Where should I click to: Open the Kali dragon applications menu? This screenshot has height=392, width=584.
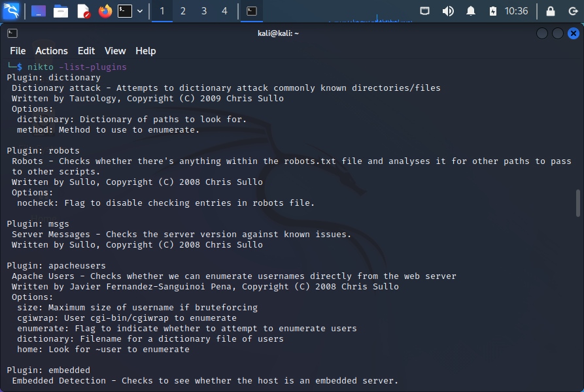click(x=11, y=11)
